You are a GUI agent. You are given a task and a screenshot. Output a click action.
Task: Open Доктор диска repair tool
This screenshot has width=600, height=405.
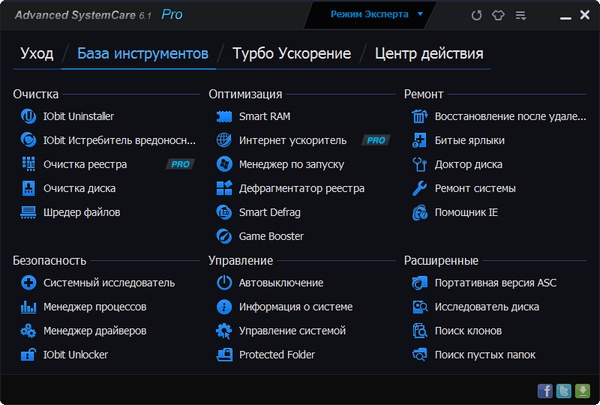(x=468, y=164)
